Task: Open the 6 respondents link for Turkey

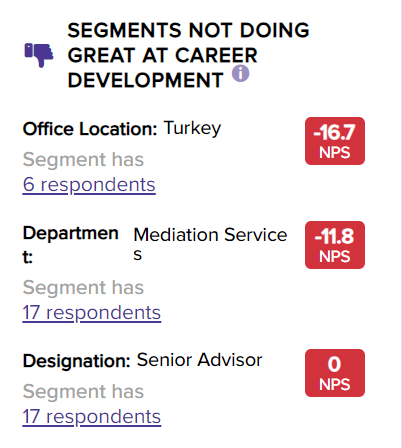Action: [x=89, y=185]
